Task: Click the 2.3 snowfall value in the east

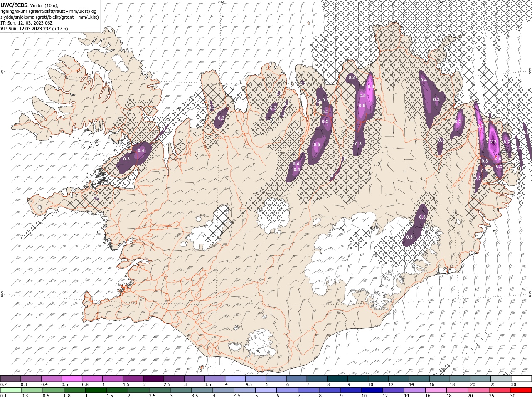Action: pyautogui.click(x=494, y=142)
